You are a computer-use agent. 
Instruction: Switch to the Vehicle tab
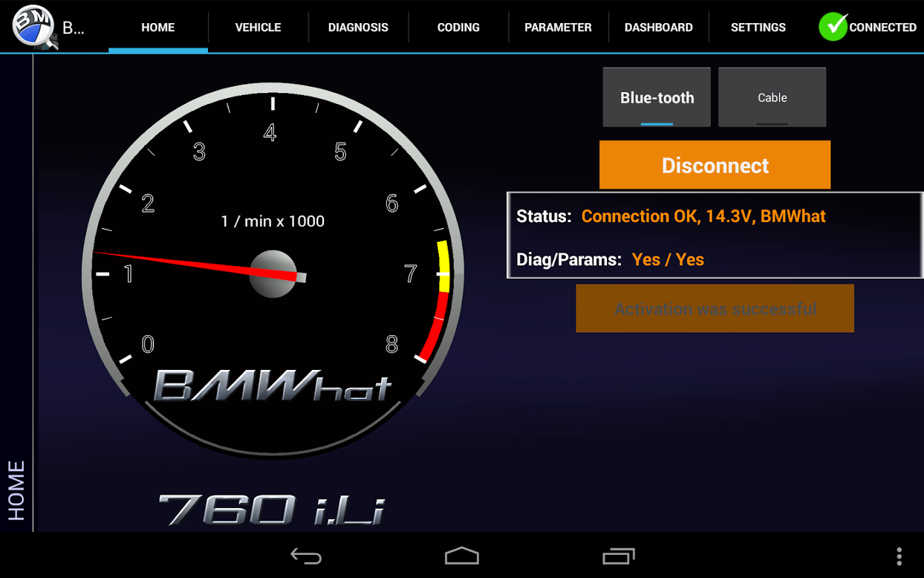258,28
